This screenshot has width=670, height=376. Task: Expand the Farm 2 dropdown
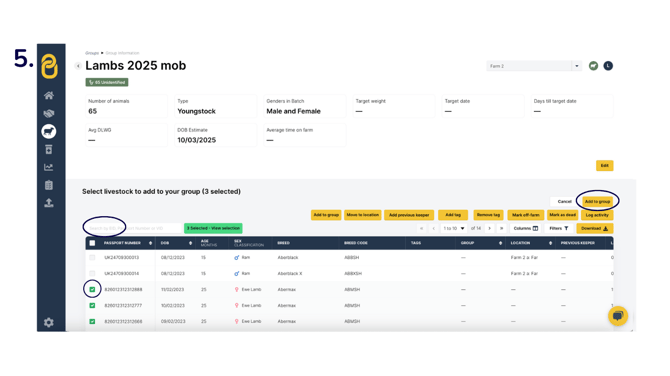click(576, 66)
